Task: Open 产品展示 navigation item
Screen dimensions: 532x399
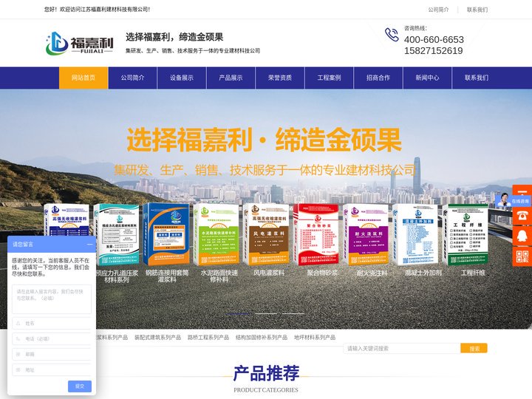Action: tap(231, 78)
